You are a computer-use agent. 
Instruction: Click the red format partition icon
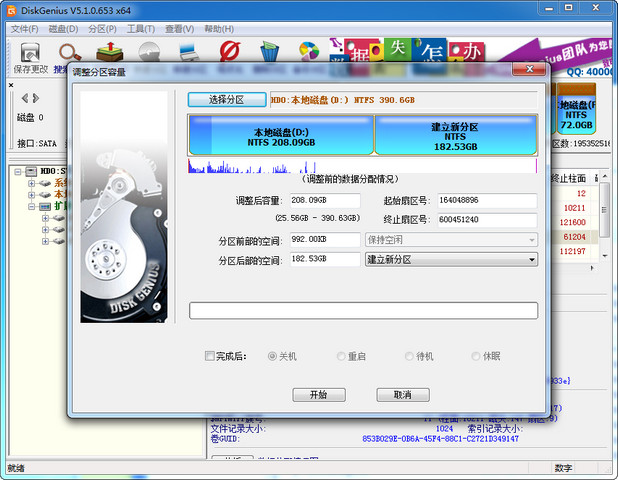(230, 51)
